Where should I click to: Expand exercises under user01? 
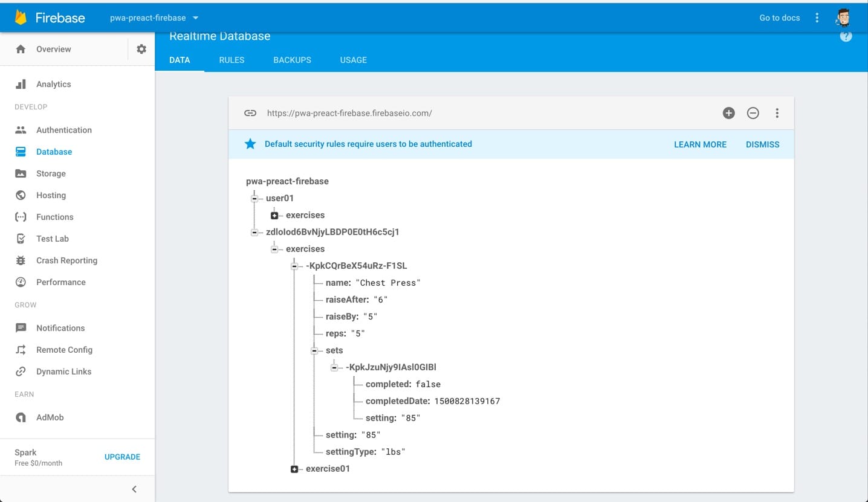point(274,215)
